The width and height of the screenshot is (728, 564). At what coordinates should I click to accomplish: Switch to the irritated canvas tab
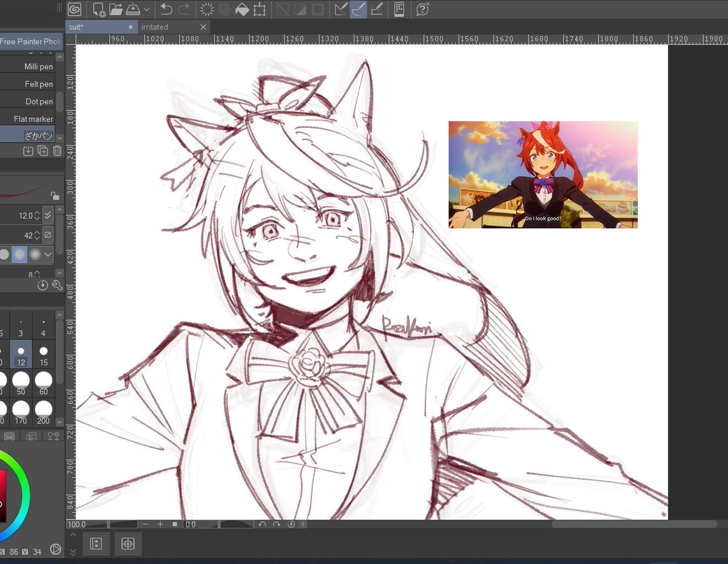click(174, 27)
